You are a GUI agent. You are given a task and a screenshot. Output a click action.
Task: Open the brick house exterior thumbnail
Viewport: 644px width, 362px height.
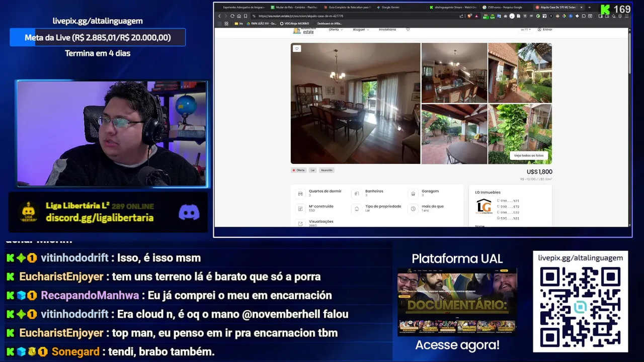[x=520, y=73]
